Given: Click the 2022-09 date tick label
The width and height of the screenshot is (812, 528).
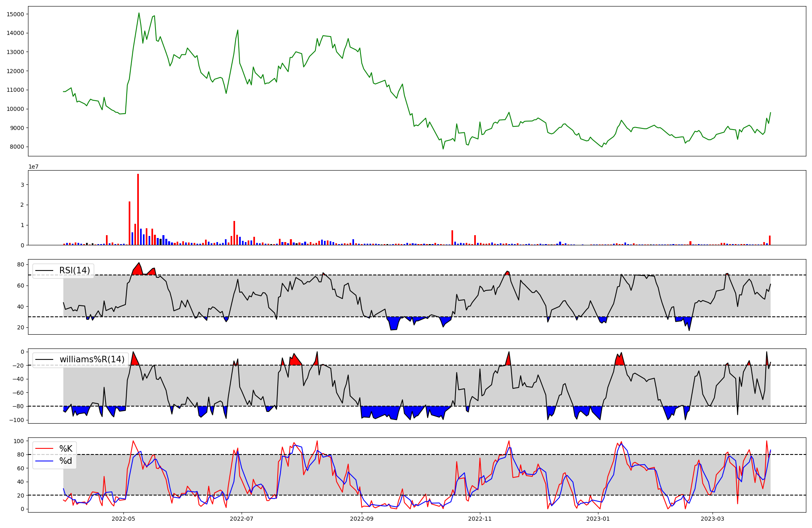Looking at the screenshot, I should point(361,519).
